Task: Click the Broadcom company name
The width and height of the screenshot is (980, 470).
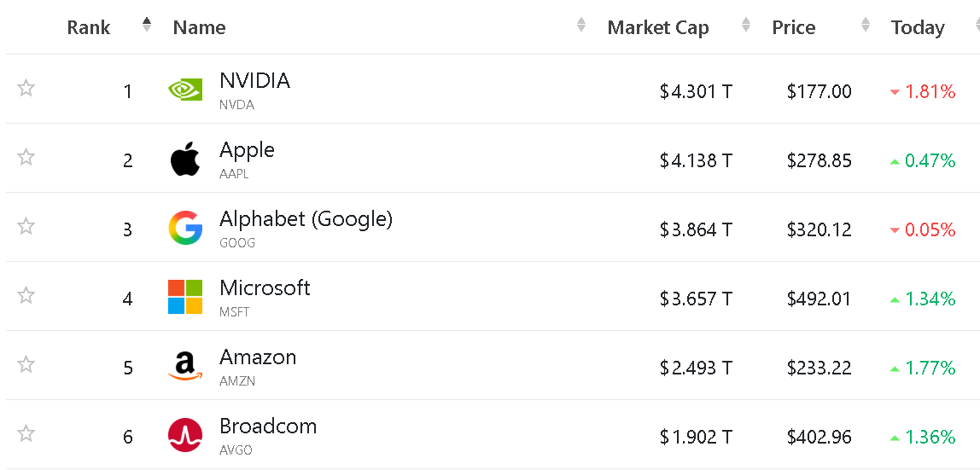Action: click(268, 426)
